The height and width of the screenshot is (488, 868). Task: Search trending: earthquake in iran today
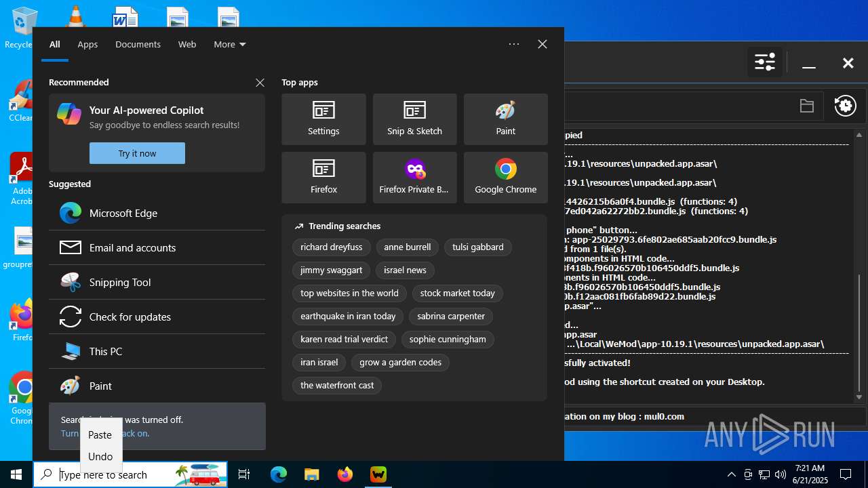pyautogui.click(x=348, y=317)
